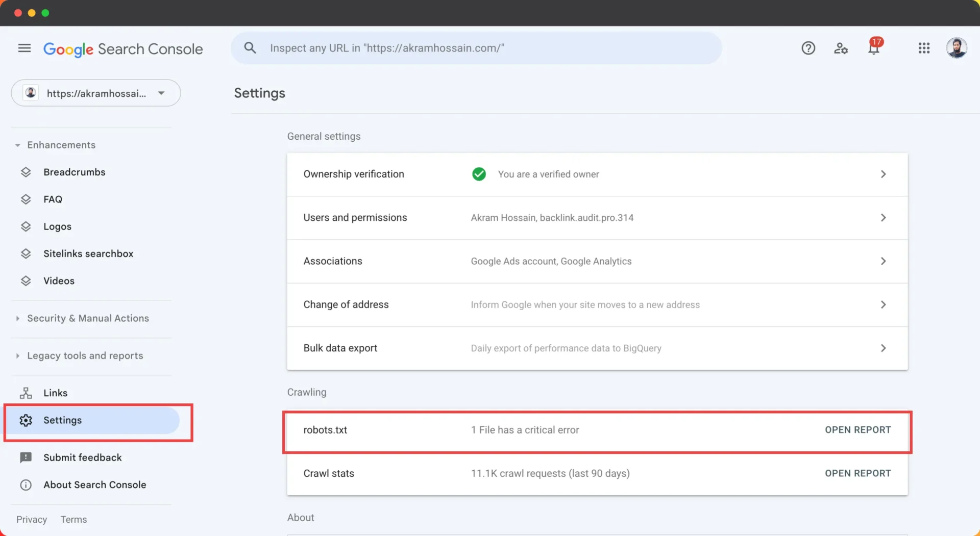This screenshot has height=536, width=980.
Task: Click the Videos layers icon
Action: [x=26, y=280]
